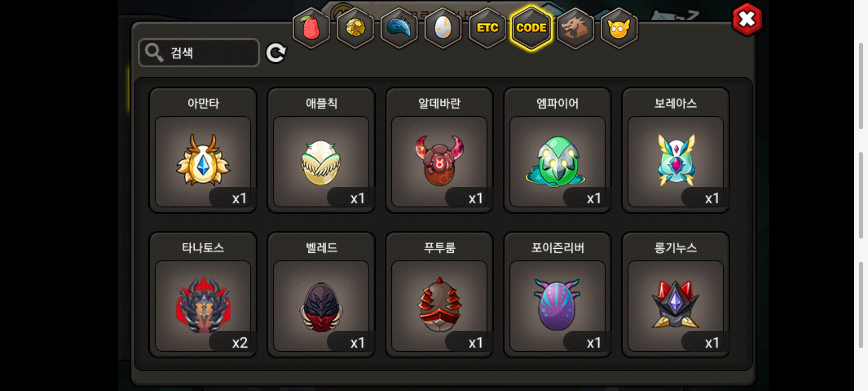
Task: Click the right-side scrollbar
Action: (x=861, y=195)
